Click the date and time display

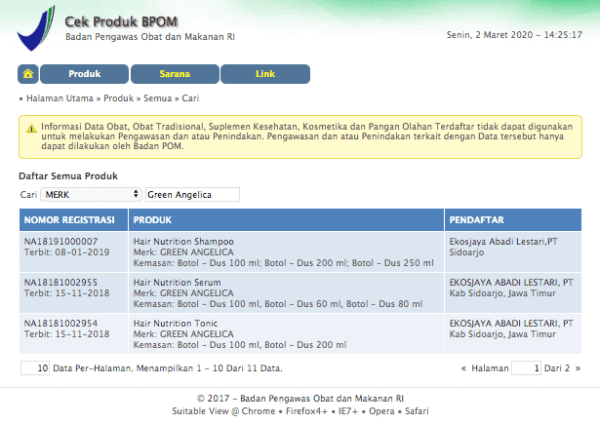coord(514,35)
